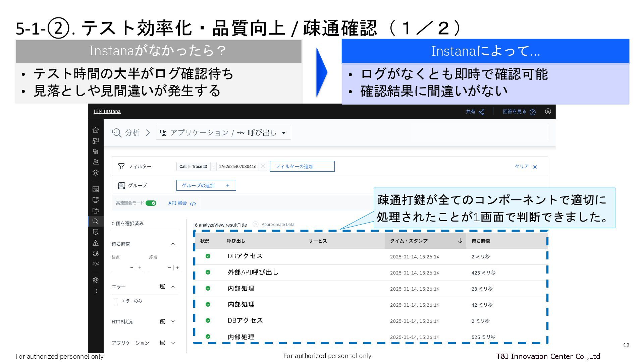Image resolution: width=644 pixels, height=362 pixels.
Task: Open the stacked layers sidebar icon
Action: pyautogui.click(x=96, y=173)
